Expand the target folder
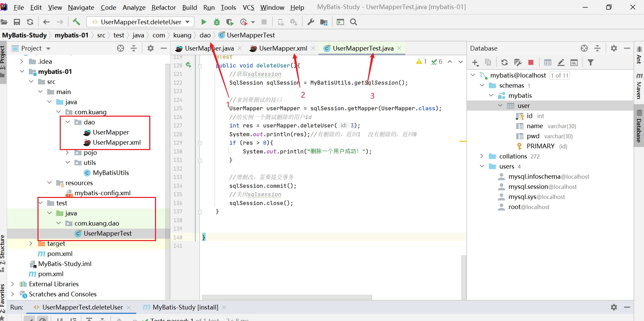This screenshot has height=321, width=644. (x=31, y=243)
